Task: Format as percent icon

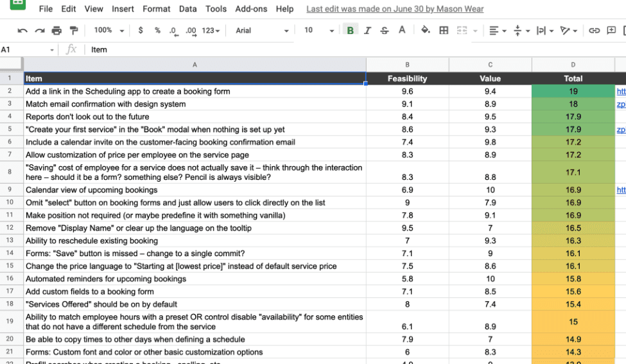Action: click(157, 30)
